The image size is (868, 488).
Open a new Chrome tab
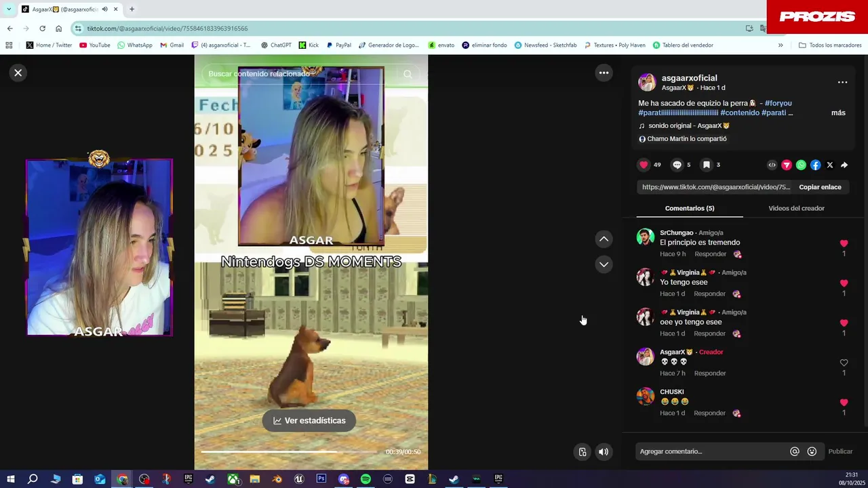pyautogui.click(x=132, y=9)
